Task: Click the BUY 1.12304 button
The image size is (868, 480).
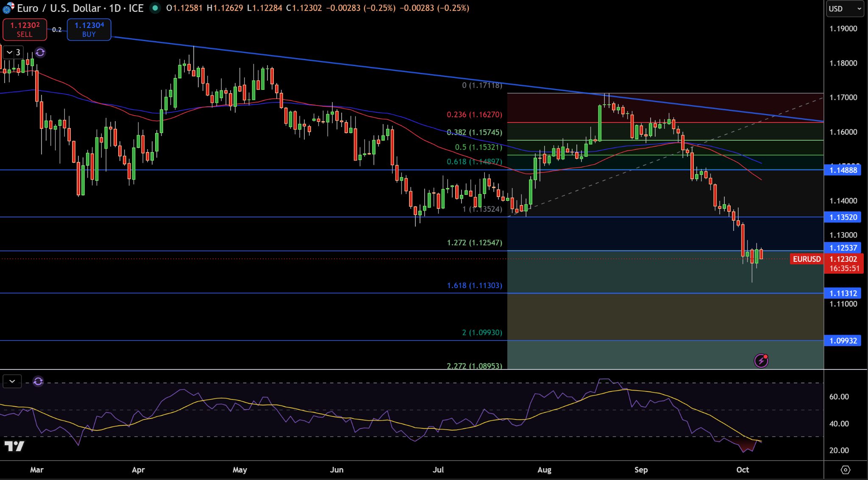Action: [x=89, y=30]
